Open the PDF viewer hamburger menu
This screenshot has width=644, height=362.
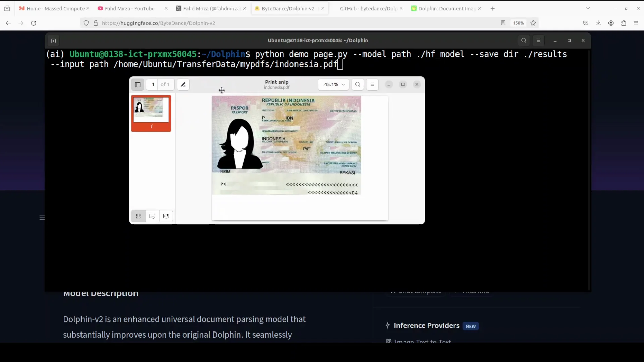[x=372, y=84]
